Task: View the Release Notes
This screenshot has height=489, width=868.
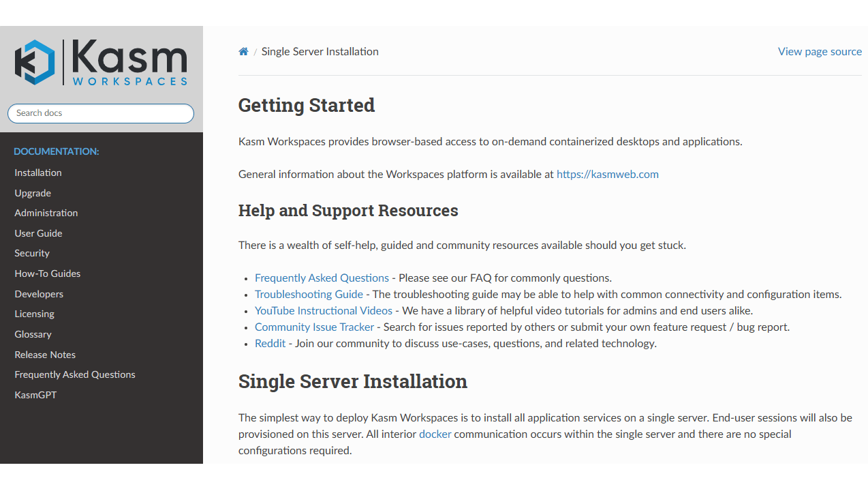Action: [x=45, y=355]
